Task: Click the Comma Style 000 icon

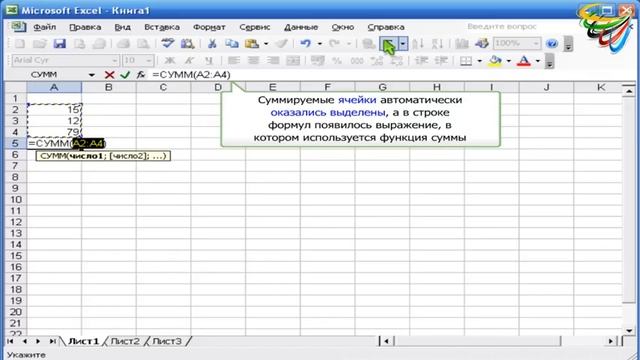Action: (357, 61)
